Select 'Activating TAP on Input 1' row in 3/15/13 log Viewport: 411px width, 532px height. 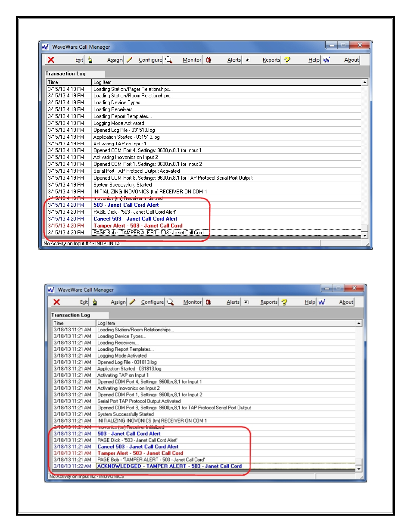pyautogui.click(x=204, y=144)
